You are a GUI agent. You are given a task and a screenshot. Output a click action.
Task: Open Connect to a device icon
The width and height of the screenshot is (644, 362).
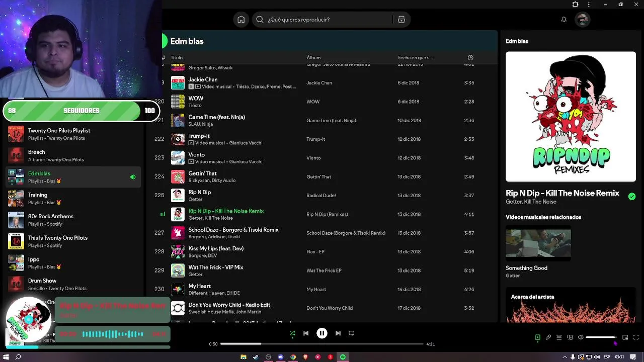[570, 337]
